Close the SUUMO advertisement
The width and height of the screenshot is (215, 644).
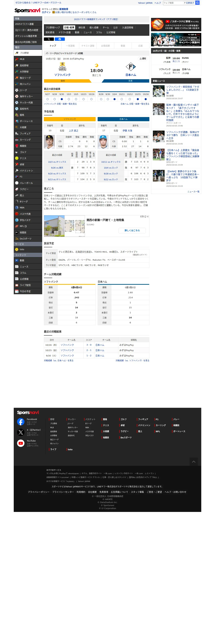point(148,217)
